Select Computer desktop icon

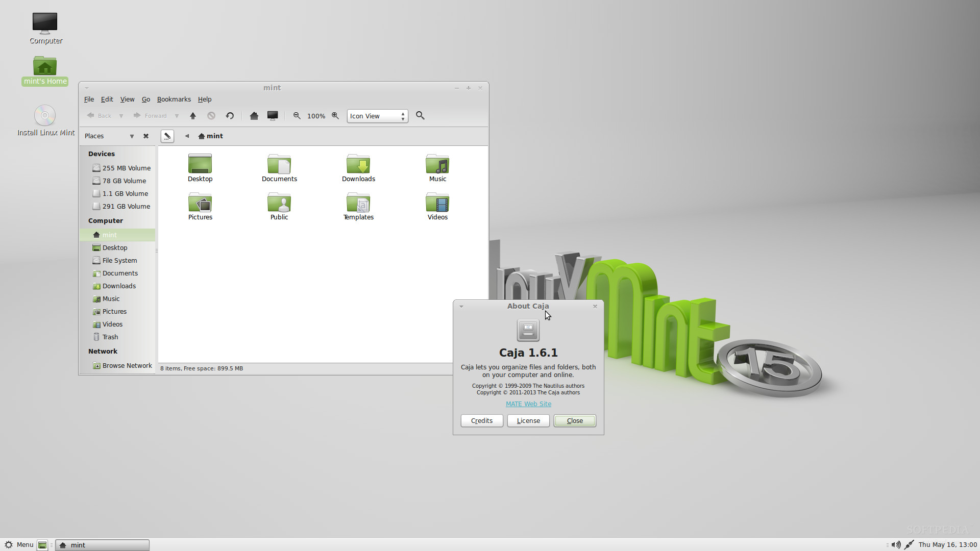tap(45, 29)
